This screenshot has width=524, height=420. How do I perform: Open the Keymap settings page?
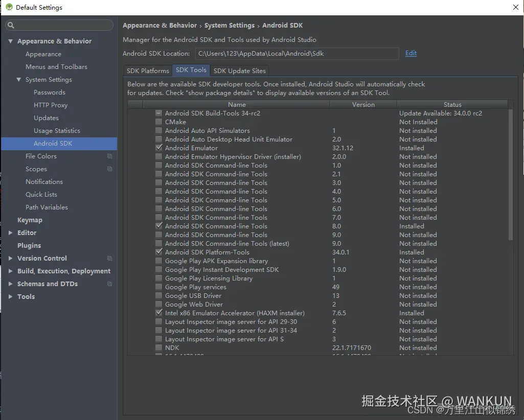click(30, 220)
